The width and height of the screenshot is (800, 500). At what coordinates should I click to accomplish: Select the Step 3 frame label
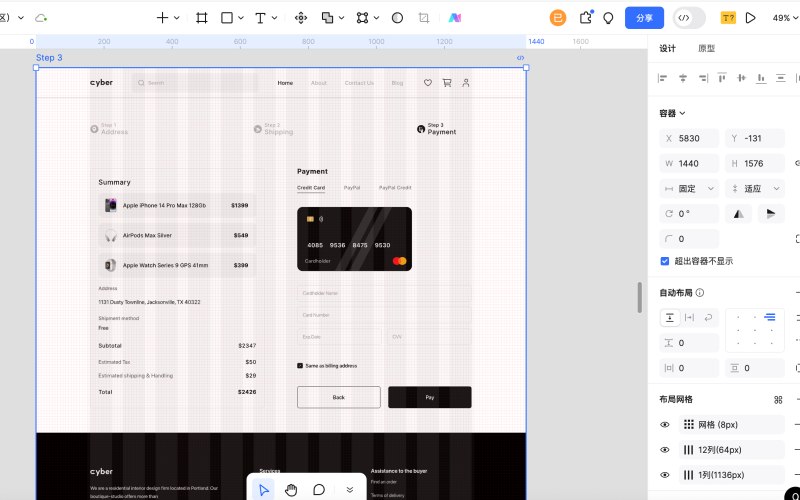point(49,58)
